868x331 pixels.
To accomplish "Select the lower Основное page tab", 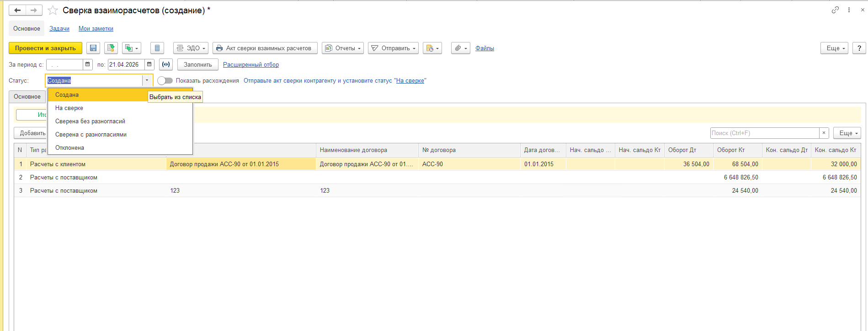I will pyautogui.click(x=27, y=96).
